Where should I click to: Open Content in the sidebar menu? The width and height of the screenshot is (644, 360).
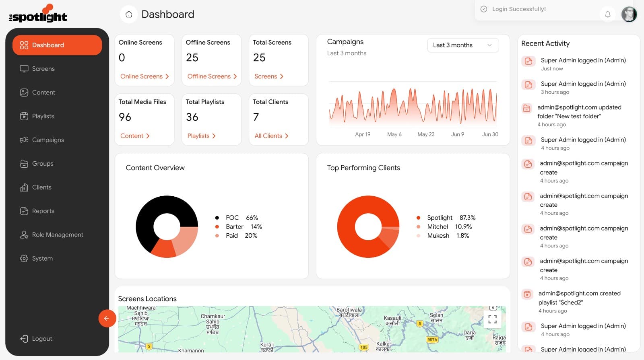(57, 93)
